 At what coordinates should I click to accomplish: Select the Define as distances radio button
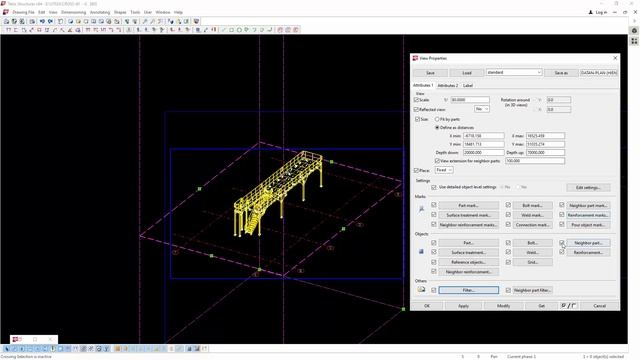[437, 127]
